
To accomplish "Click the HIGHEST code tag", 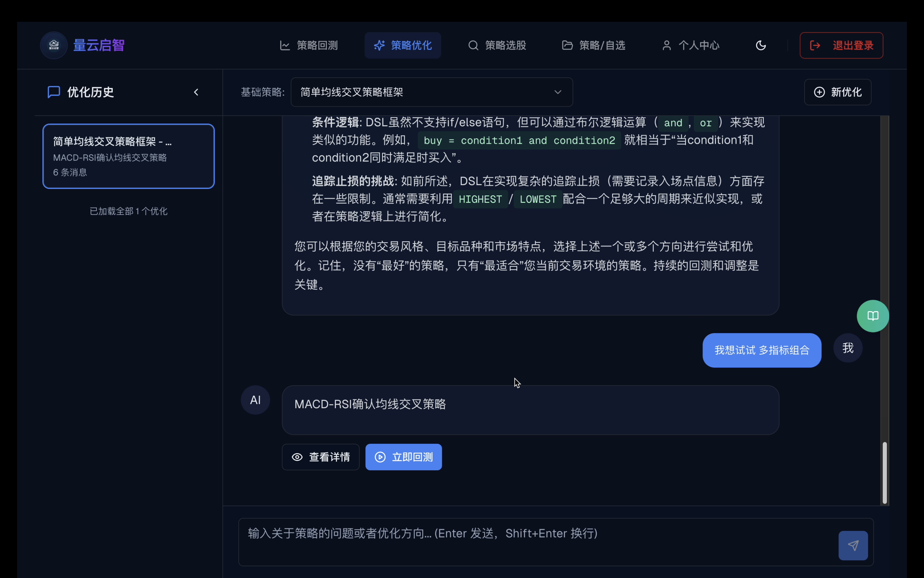I will tap(480, 199).
